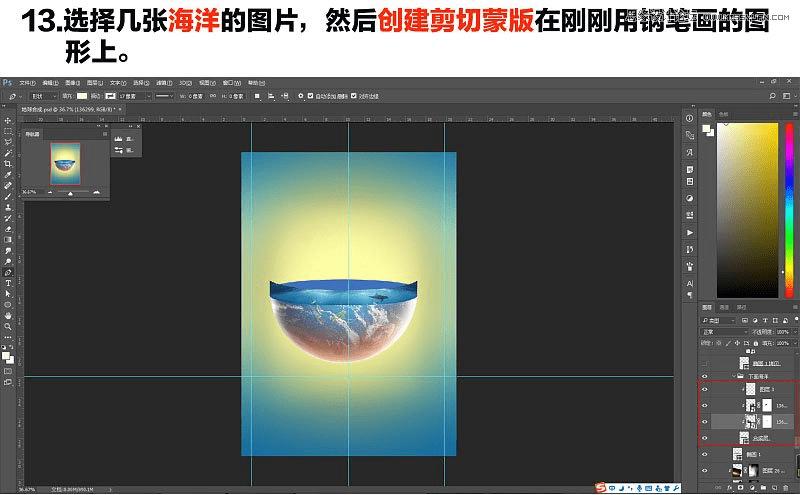800x495 pixels.
Task: Open the layer blend mode dropdown
Action: (724, 332)
